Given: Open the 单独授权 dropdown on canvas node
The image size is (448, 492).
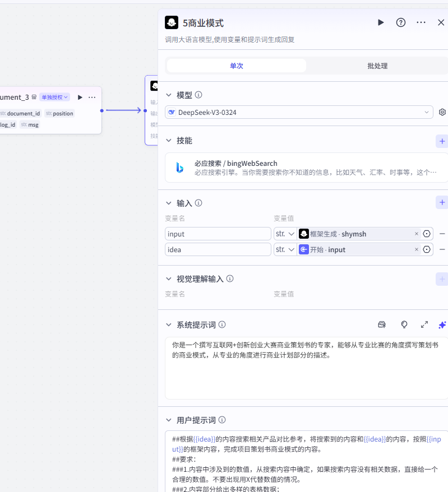Looking at the screenshot, I should coord(54,98).
